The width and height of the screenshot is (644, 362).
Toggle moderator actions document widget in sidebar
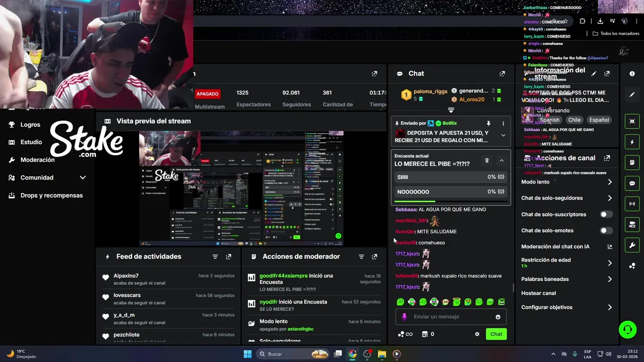[632, 162]
